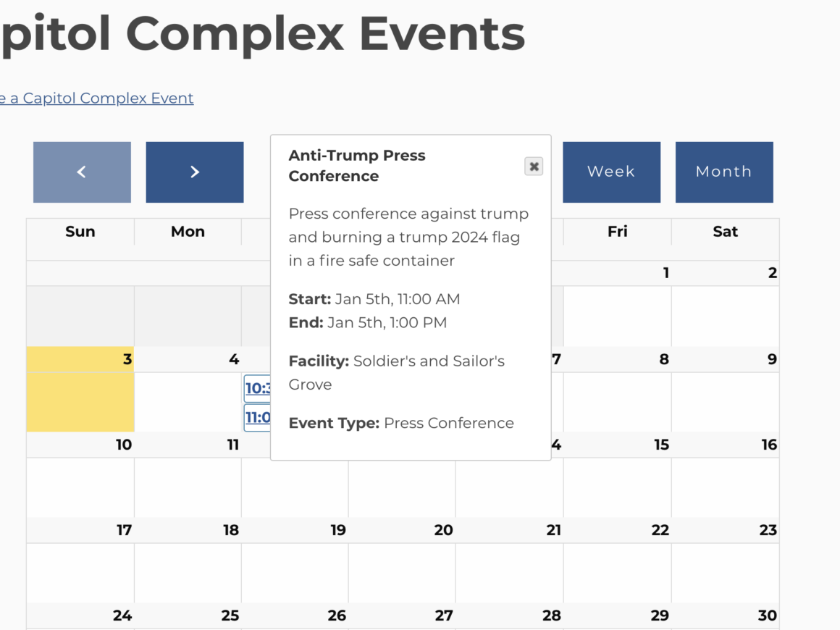Open the 11:00 event on the calendar
Viewport: 840px width, 630px height.
[x=258, y=418]
